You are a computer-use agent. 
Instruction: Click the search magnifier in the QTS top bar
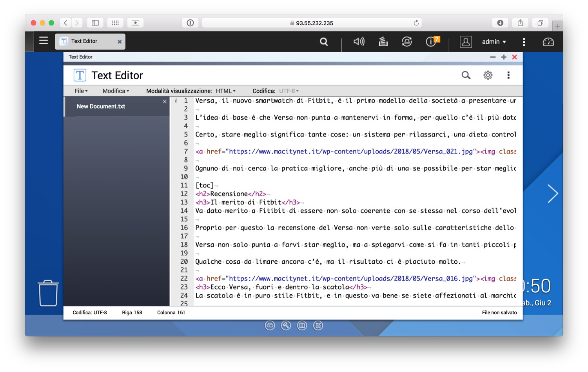pyautogui.click(x=324, y=42)
